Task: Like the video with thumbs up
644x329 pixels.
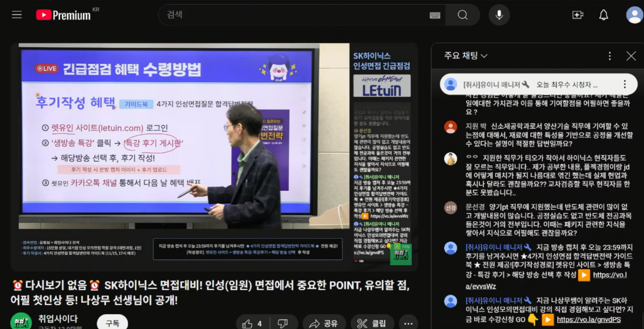Action: coord(253,324)
